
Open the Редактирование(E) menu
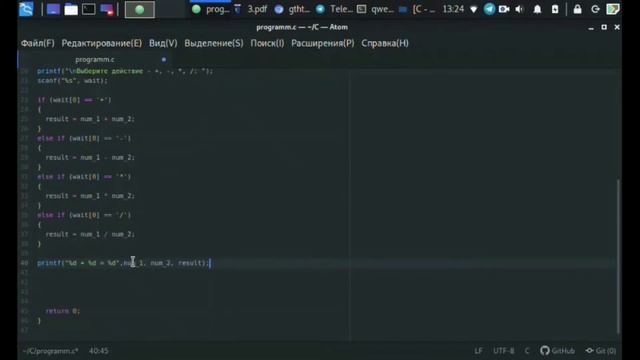click(102, 43)
